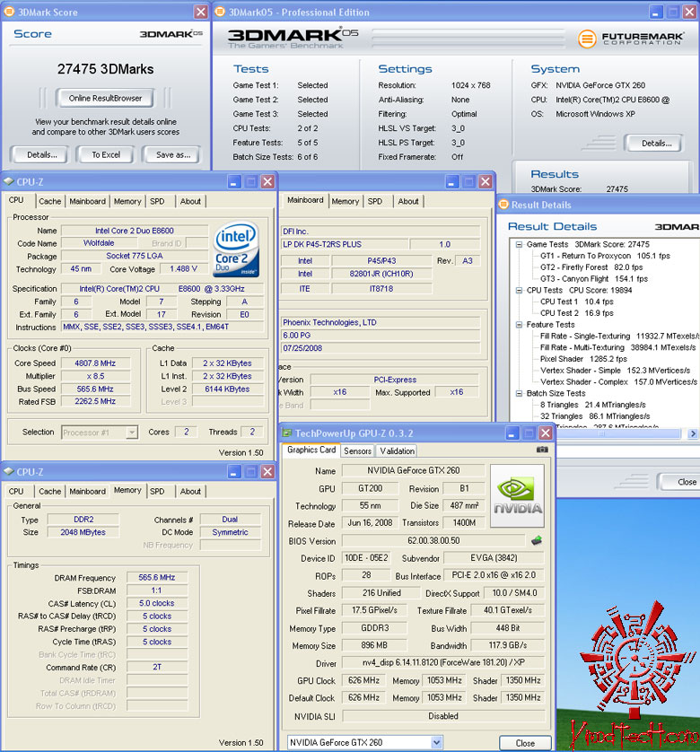Select the GT3 - Canyon Flight row
Screen dimensions: 700x752
(593, 279)
